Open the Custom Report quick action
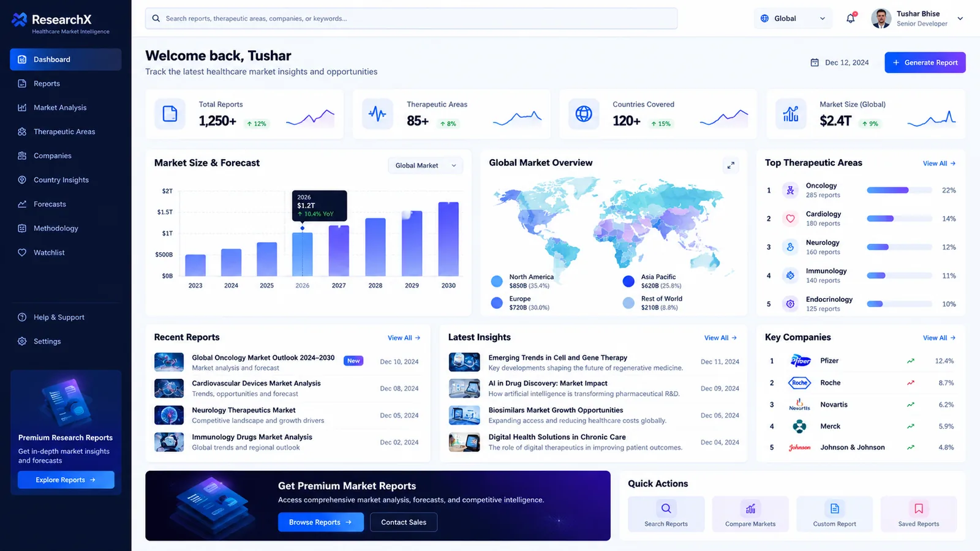The image size is (980, 551). tap(834, 514)
